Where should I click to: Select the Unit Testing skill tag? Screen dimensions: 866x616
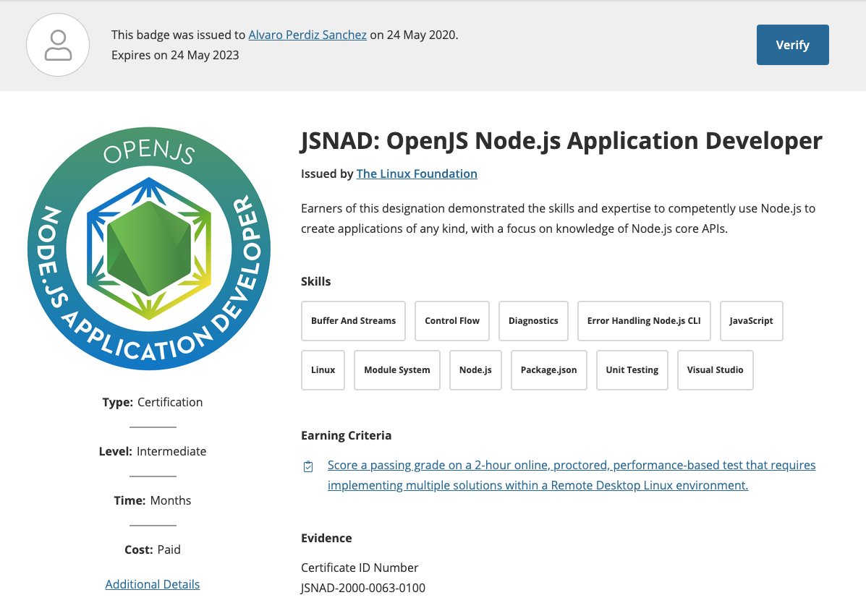pos(632,369)
